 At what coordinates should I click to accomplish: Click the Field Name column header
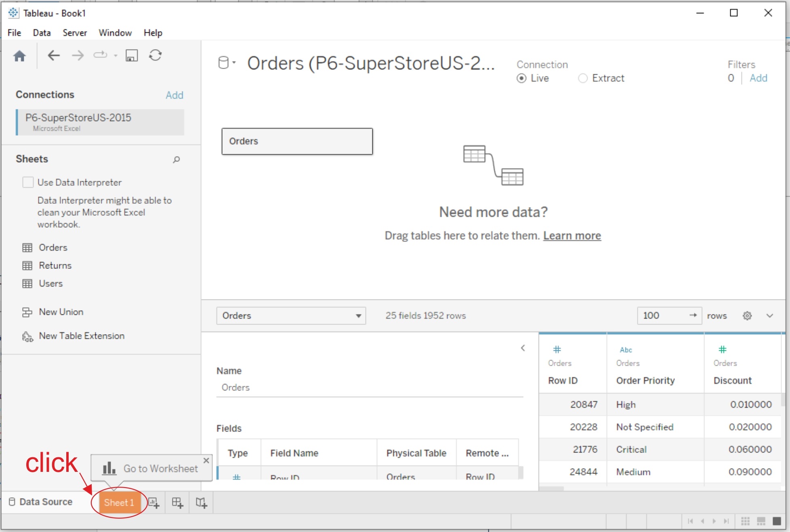[x=319, y=453]
